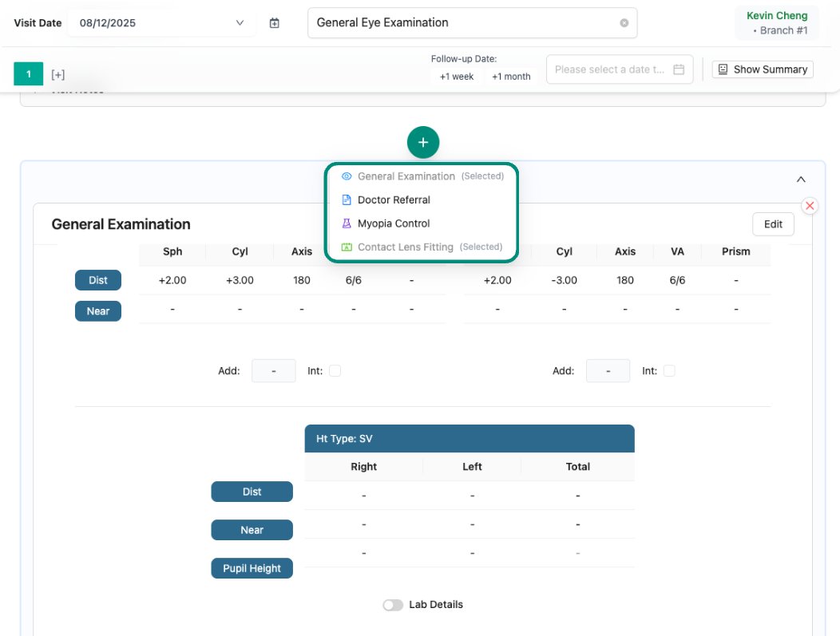Viewport: 840px width, 636px height.
Task: Click the green plus add-section button
Action: click(x=423, y=143)
